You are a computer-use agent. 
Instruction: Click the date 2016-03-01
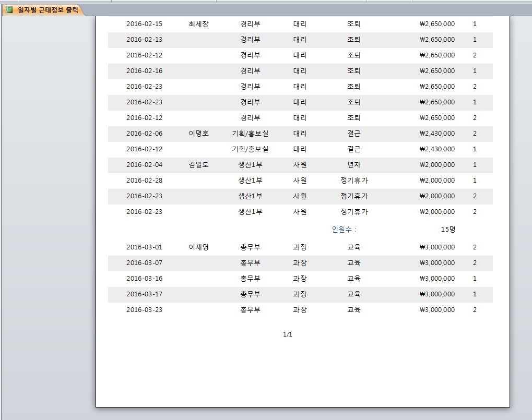point(144,247)
